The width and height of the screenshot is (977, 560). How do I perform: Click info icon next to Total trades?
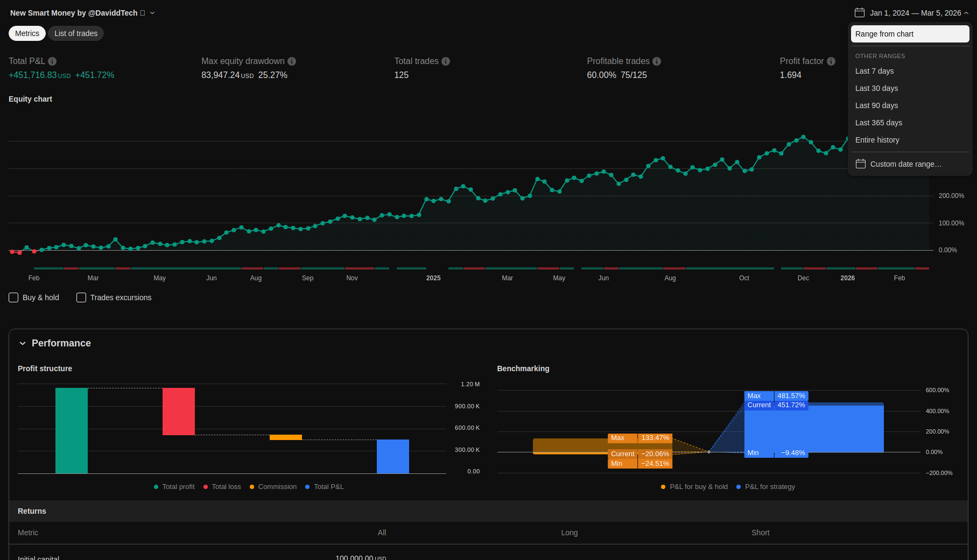pyautogui.click(x=446, y=61)
